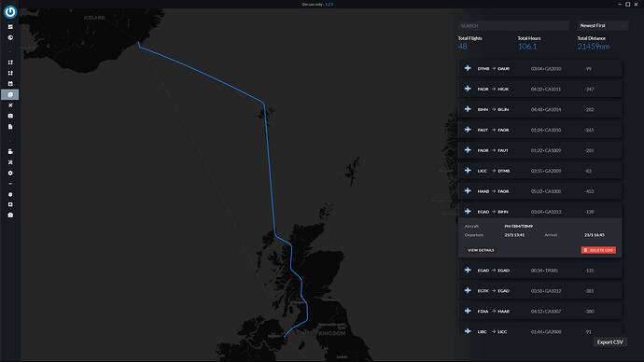Click the airplane icon on DTMB flight row

tap(468, 68)
